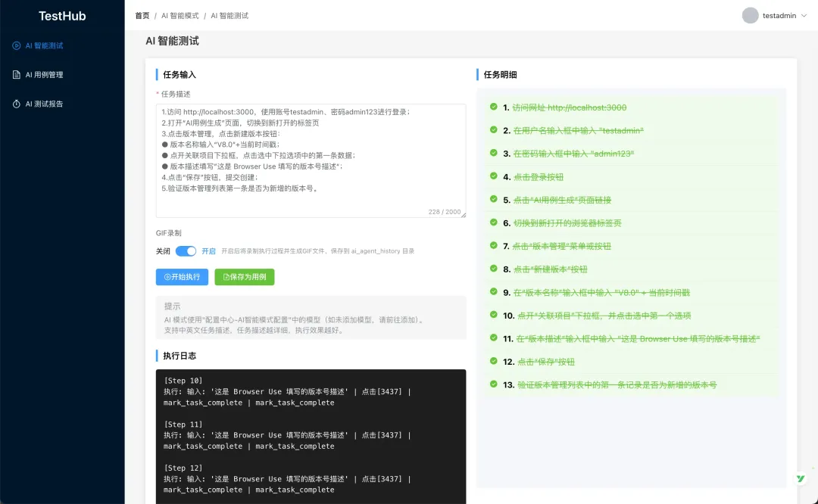Turn off the GIF录制 toggle switch

point(186,251)
